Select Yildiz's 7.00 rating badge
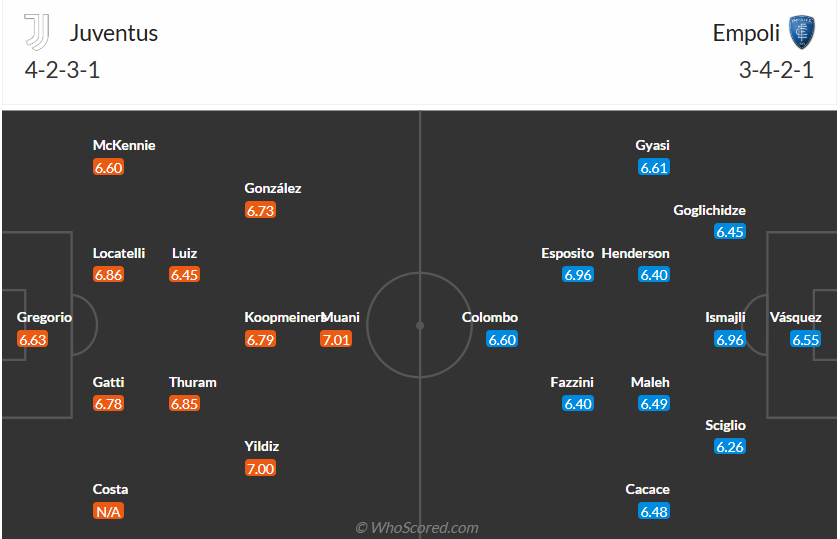Viewport: 840px width, 539px height. [260, 468]
